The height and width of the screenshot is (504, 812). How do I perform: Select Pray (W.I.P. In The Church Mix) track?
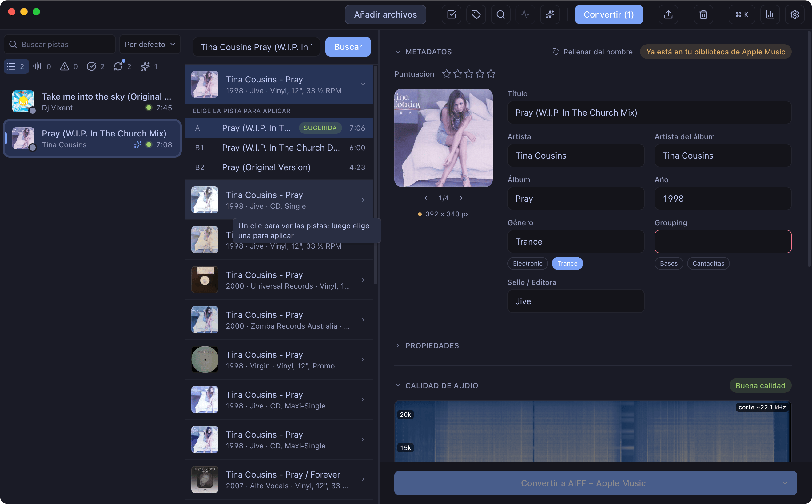coord(92,138)
